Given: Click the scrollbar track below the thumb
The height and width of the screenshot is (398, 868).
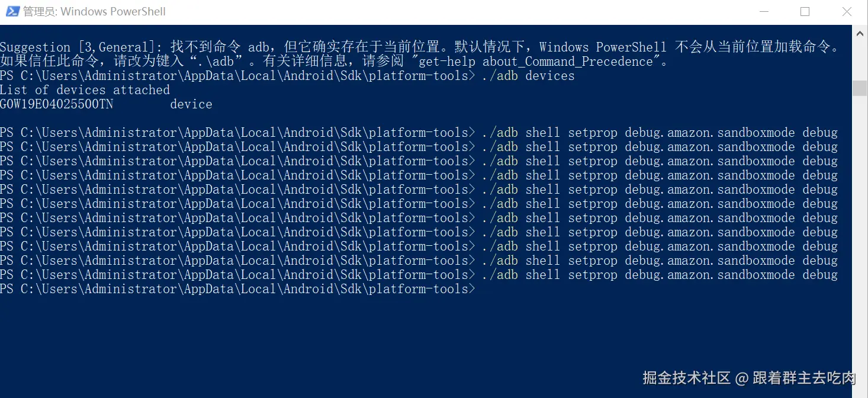Looking at the screenshot, I should [860, 237].
